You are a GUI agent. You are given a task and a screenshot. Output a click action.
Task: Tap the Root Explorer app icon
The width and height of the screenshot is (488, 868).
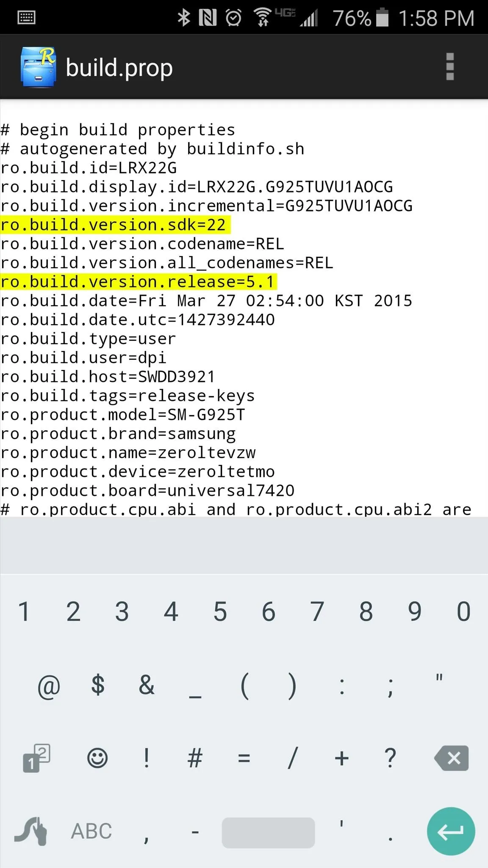coord(38,67)
